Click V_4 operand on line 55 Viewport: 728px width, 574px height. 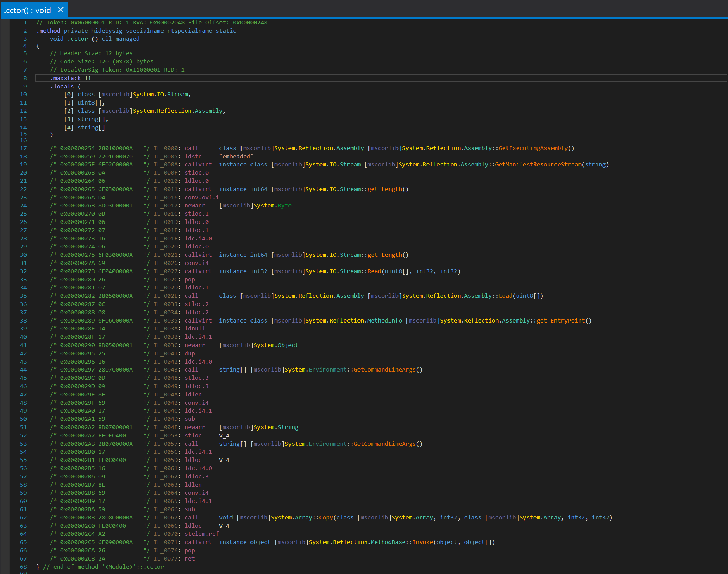[224, 460]
